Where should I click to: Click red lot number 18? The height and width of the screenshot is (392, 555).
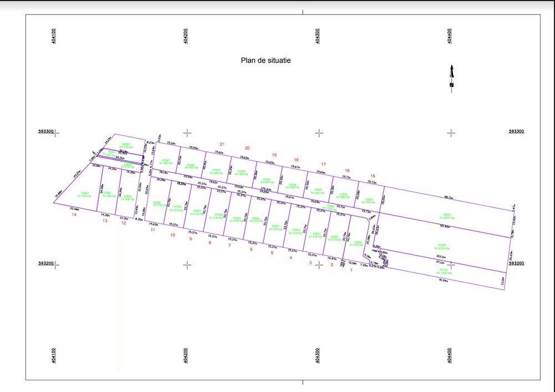coord(296,160)
